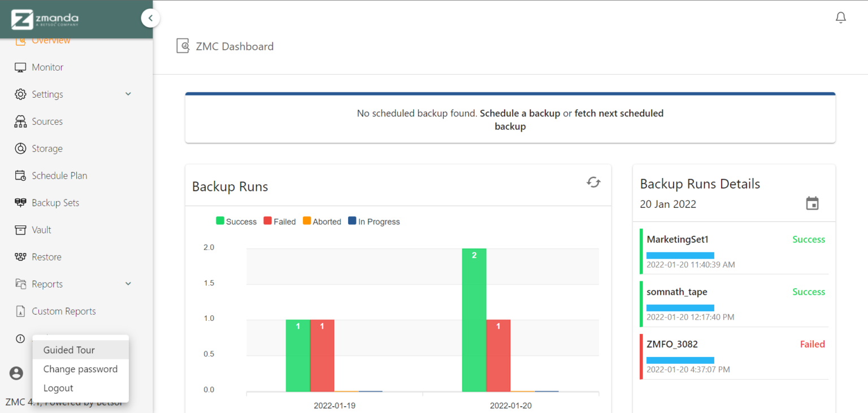Toggle the Failed legend item
The height and width of the screenshot is (413, 868).
coord(279,221)
